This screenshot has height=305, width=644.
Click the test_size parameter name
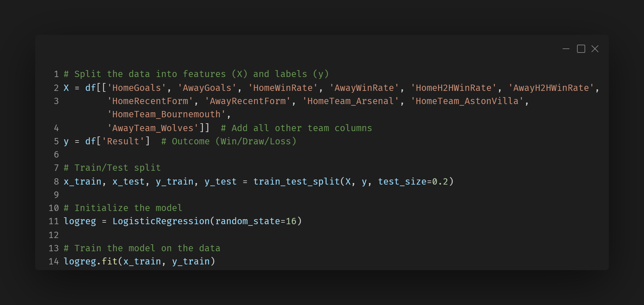402,182
